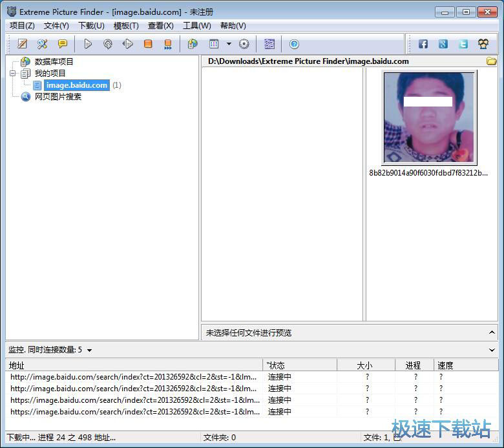Screen dimensions: 504x448
Task: Select the downloaded portrait thumbnail
Action: [429, 117]
